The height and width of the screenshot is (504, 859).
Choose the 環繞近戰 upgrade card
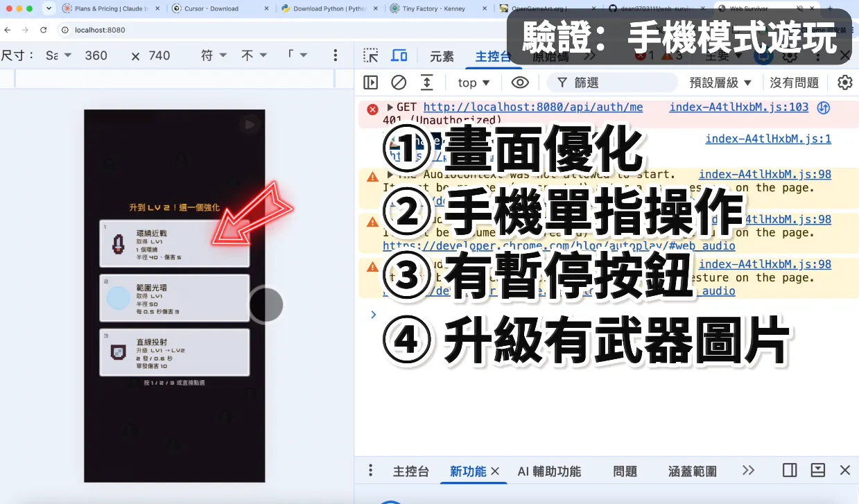tap(175, 243)
